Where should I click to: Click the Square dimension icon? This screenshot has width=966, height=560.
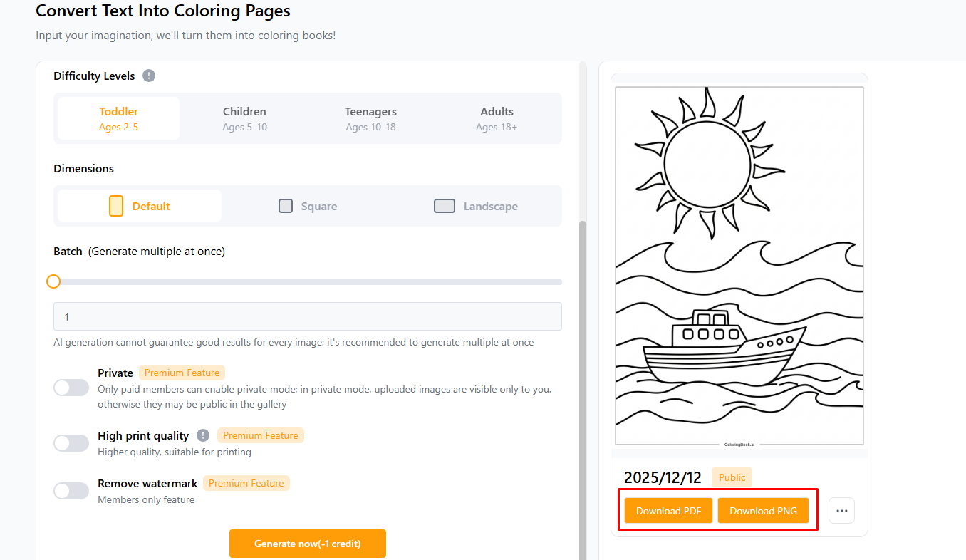[286, 206]
